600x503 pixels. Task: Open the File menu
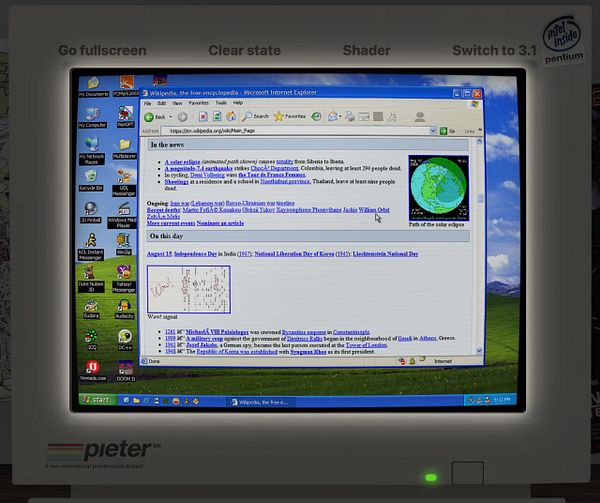click(147, 103)
